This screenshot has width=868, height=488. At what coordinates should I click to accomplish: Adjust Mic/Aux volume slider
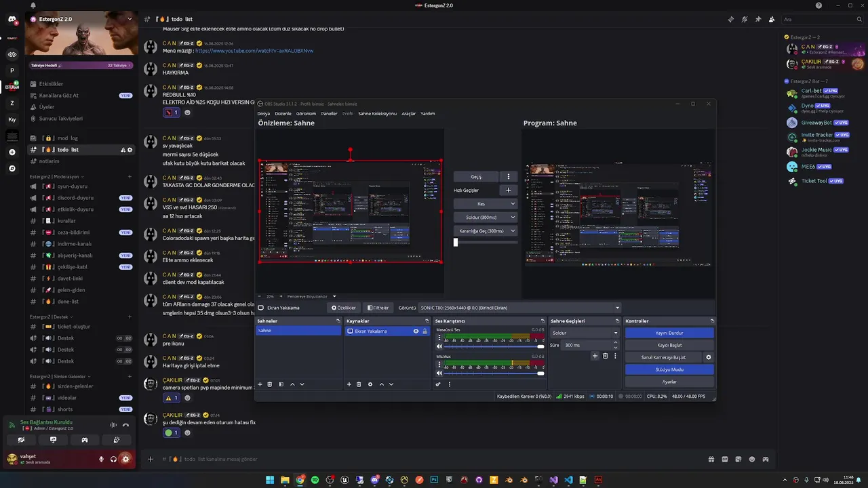[x=493, y=373]
